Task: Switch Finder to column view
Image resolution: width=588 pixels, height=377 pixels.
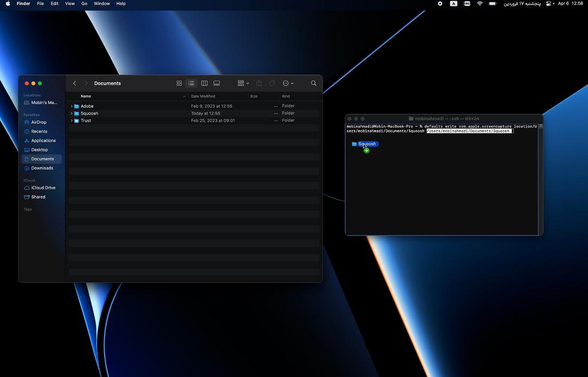Action: pyautogui.click(x=204, y=83)
